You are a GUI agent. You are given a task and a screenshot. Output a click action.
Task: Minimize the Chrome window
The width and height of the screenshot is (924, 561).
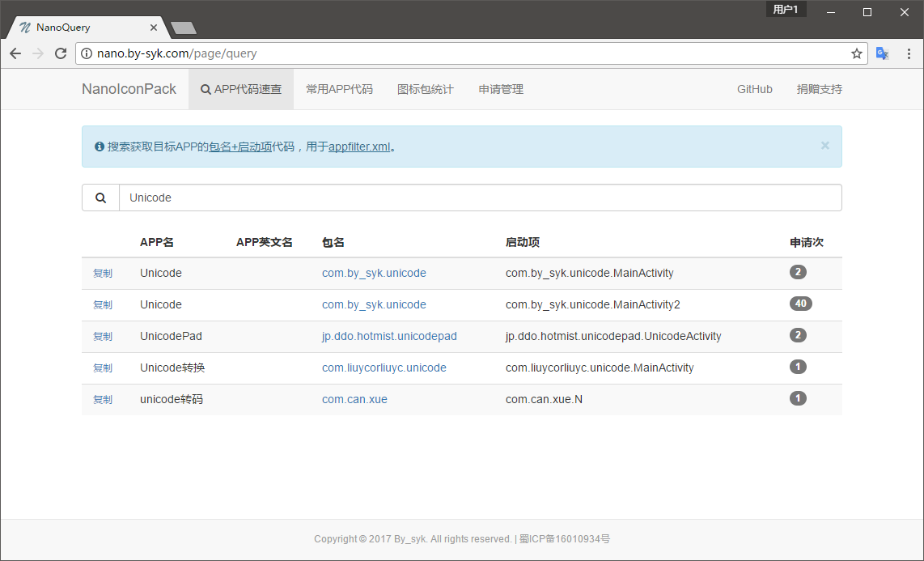click(831, 12)
